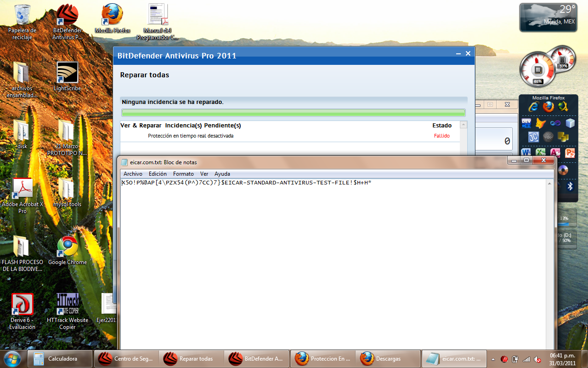
Task: Open the Formato menu in Notepad
Action: (183, 174)
